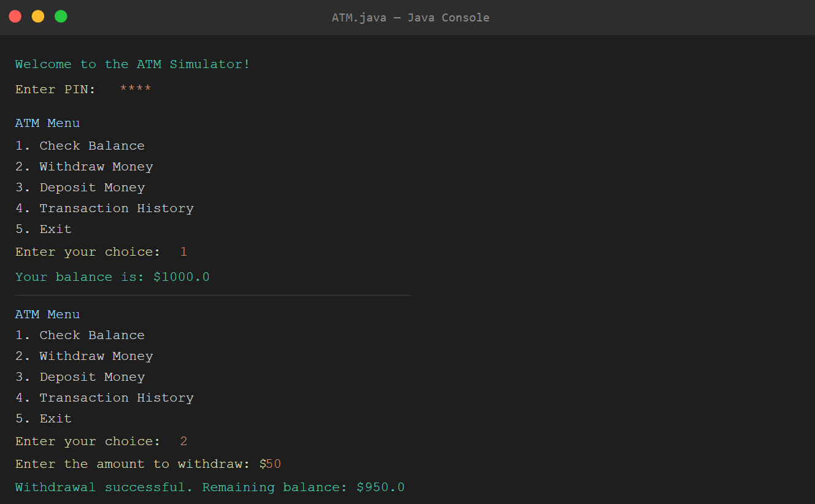This screenshot has height=504, width=815.
Task: Click the Welcome to the ATM Simulator line
Action: tap(133, 64)
